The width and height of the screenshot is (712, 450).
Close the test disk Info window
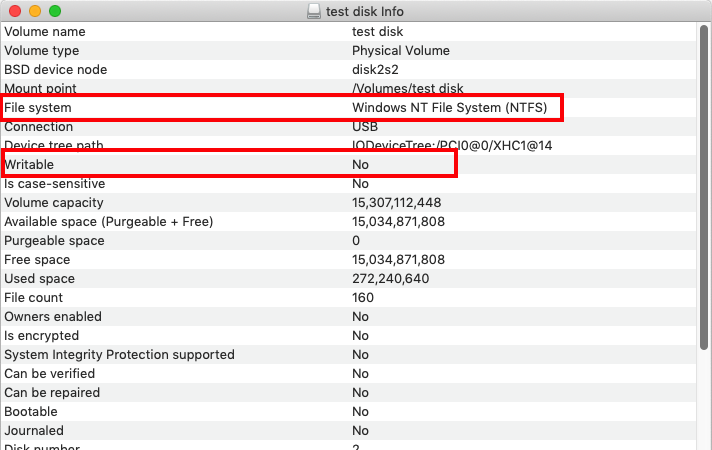point(14,11)
